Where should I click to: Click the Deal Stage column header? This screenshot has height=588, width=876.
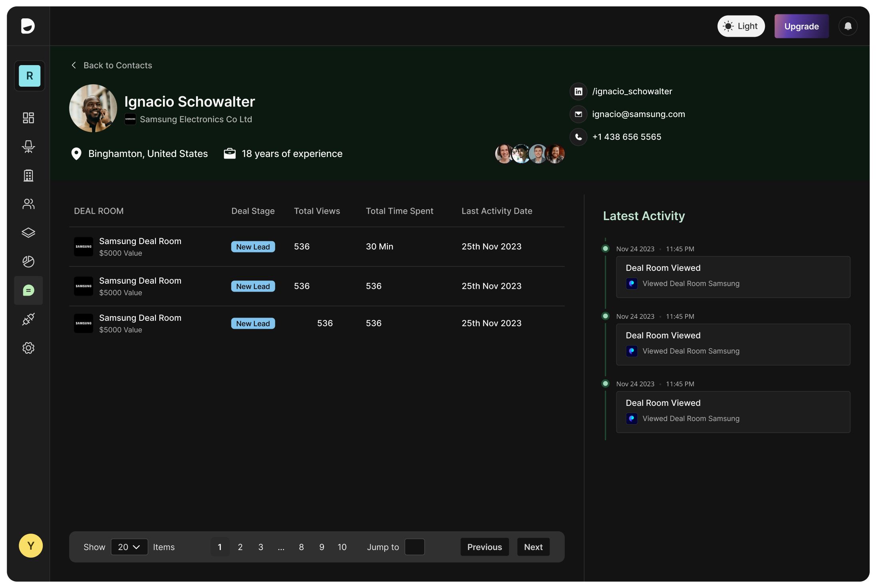253,211
